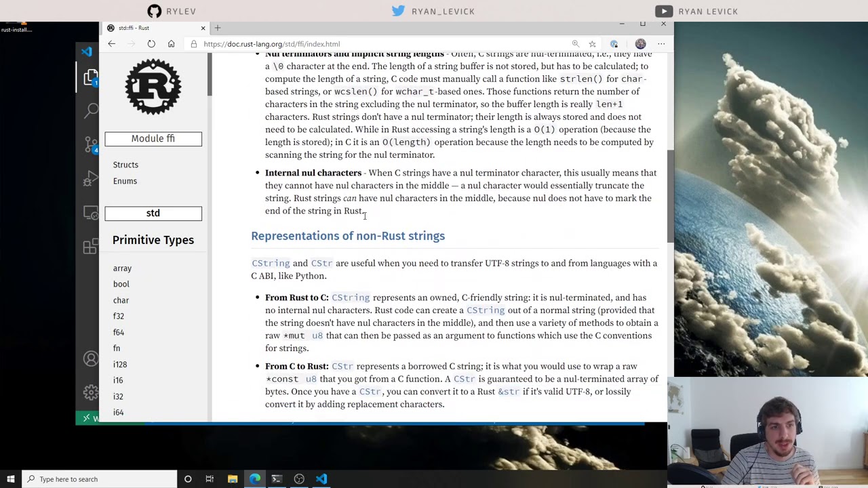
Task: Open the browser settings and more menu
Action: tap(661, 44)
